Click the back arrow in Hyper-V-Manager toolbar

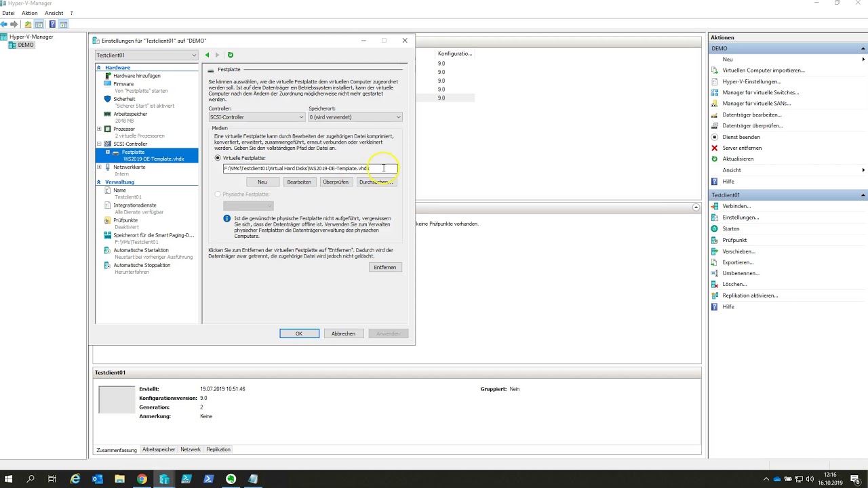4,24
